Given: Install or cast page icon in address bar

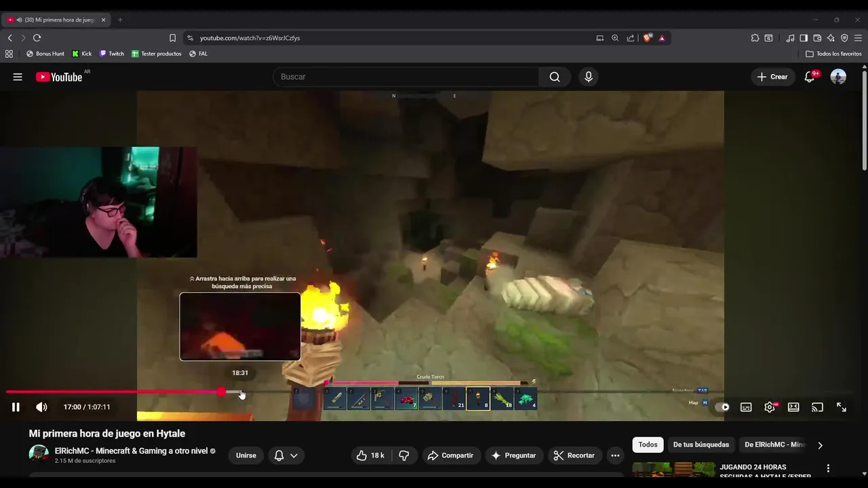Looking at the screenshot, I should pyautogui.click(x=599, y=38).
